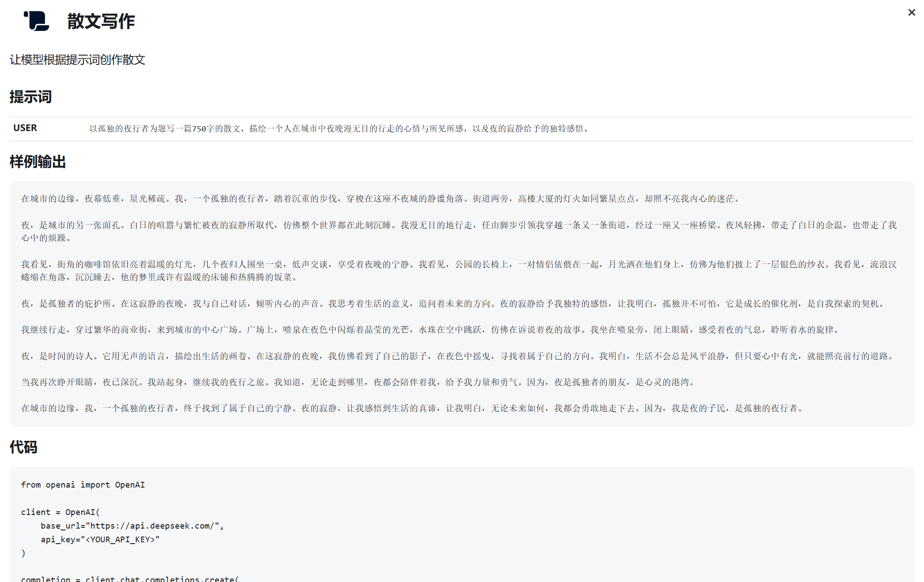The image size is (924, 582).
Task: Click the base_url deepseek API line in code
Action: (132, 526)
